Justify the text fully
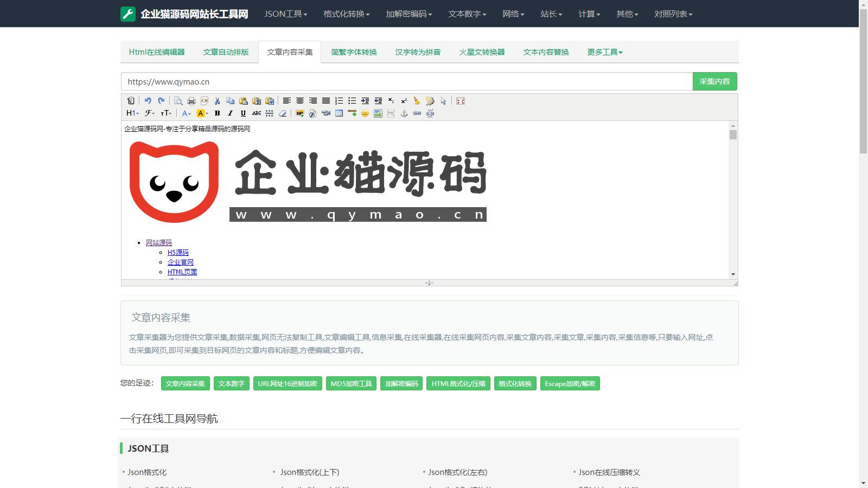The image size is (868, 488). click(x=325, y=101)
